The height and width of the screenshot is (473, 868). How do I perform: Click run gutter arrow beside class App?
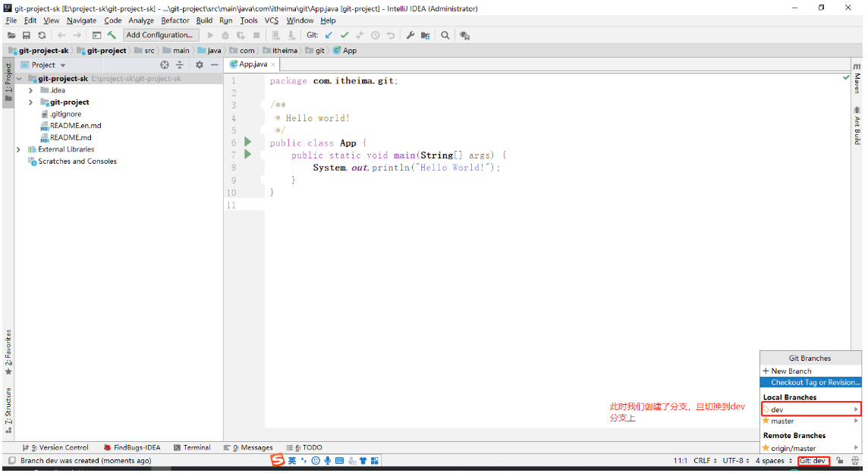pos(248,143)
